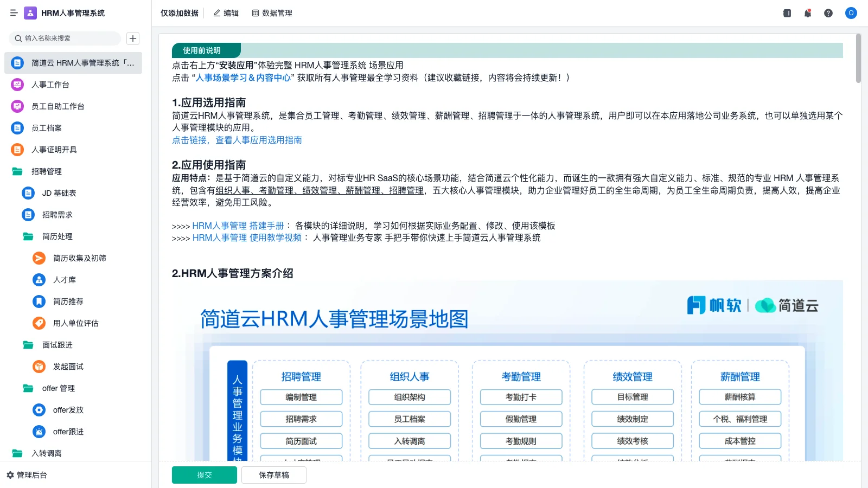
Task: Switch to the 编辑 tab
Action: [226, 13]
